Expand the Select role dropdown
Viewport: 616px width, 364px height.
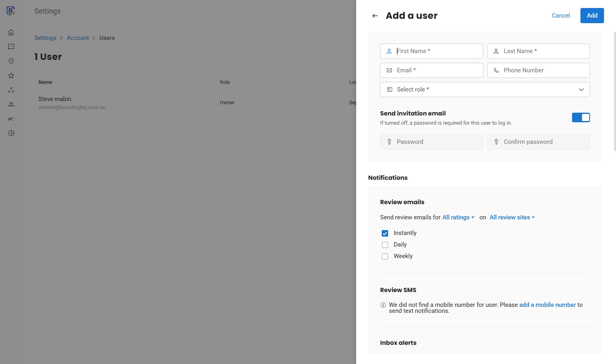[484, 90]
